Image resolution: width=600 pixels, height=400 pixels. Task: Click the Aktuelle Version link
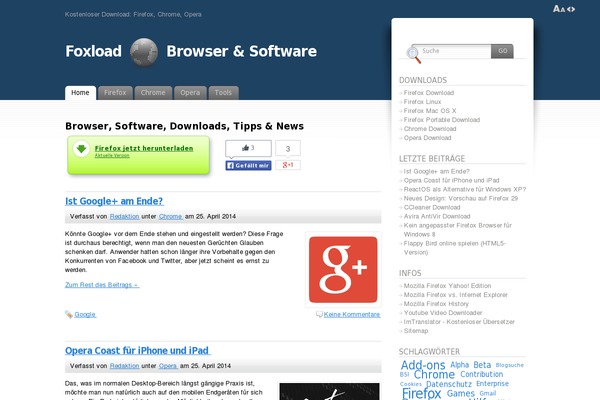click(112, 155)
